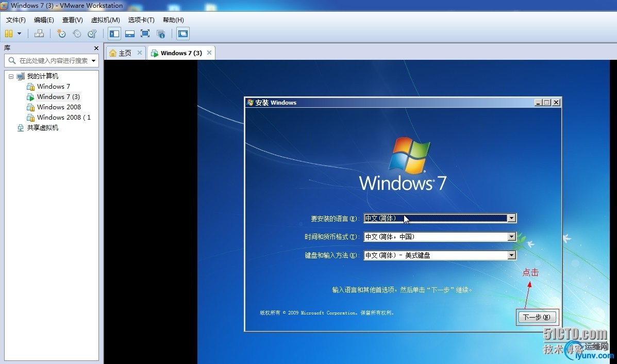Click the magnifier icon in library search
Image resolution: width=617 pixels, height=364 pixels.
12,61
